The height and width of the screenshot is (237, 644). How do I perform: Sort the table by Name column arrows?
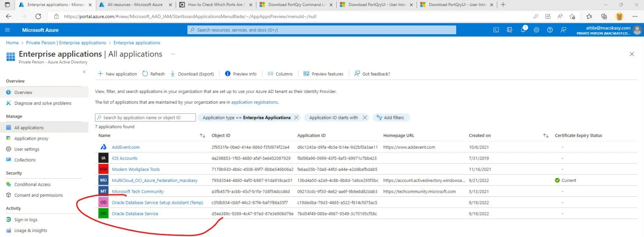[202, 136]
